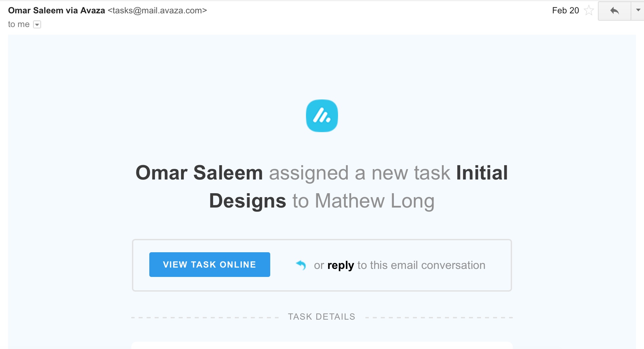Click sender name Omar Saleem via Avaza
644x349 pixels.
56,10
